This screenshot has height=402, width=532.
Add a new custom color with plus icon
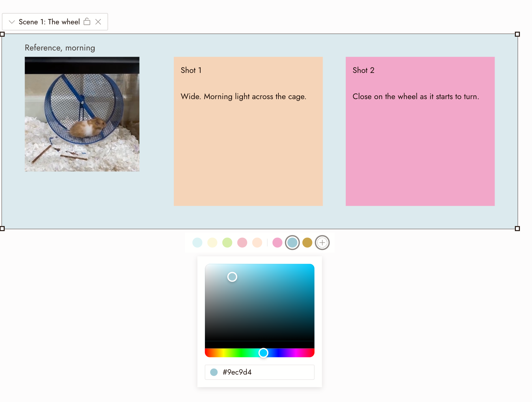(322, 242)
